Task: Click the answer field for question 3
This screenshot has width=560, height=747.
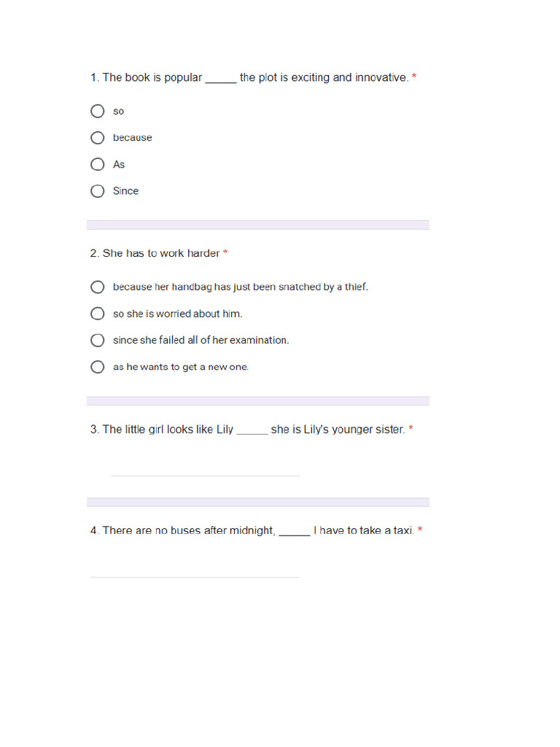Action: point(204,468)
